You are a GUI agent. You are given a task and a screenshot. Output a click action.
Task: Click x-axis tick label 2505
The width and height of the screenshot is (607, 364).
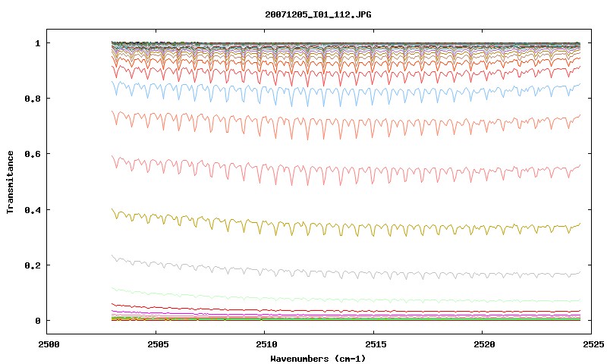pyautogui.click(x=158, y=344)
